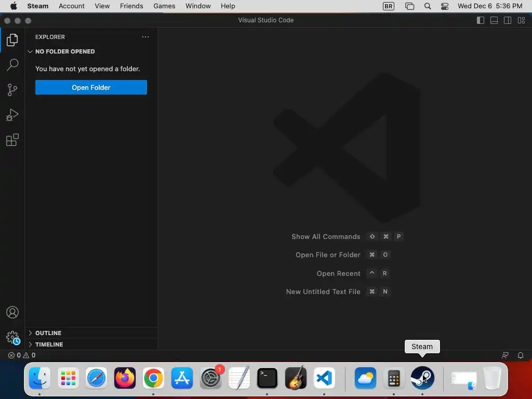Open Spotlight search icon
Viewport: 532px width, 399px height.
coord(428,6)
